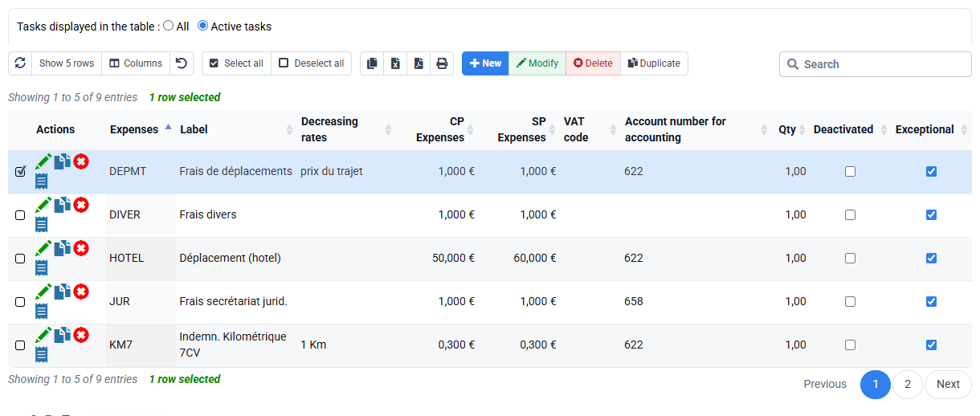Sort by the Deactivated column header

(x=850, y=129)
